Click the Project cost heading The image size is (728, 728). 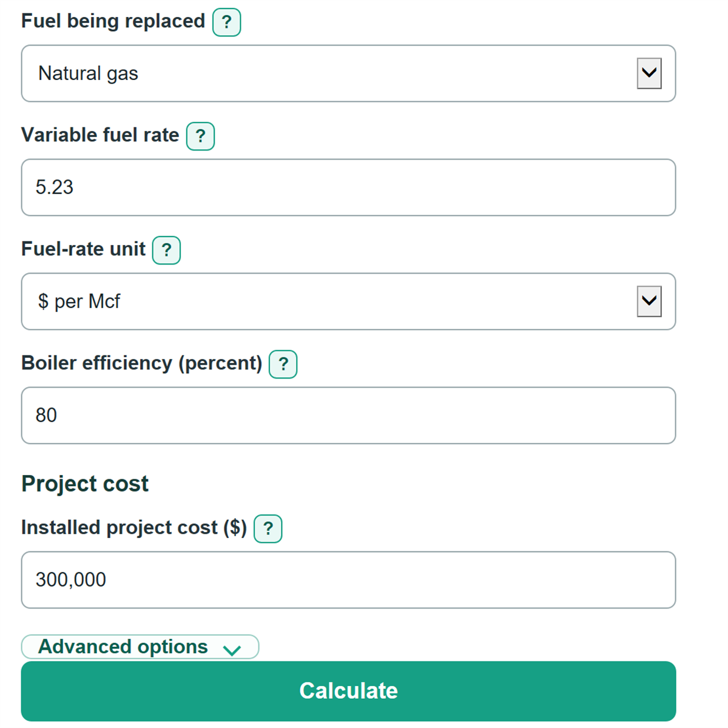(85, 484)
